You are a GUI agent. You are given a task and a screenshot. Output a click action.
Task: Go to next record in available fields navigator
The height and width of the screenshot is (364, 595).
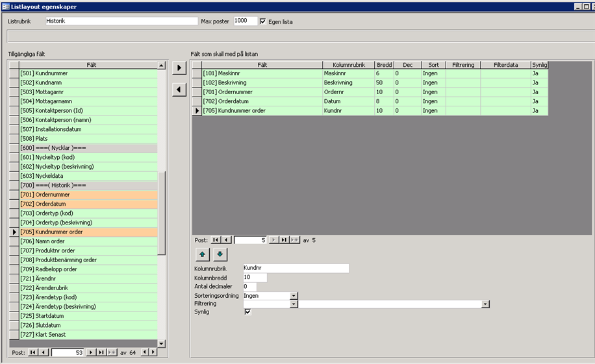[x=92, y=352]
